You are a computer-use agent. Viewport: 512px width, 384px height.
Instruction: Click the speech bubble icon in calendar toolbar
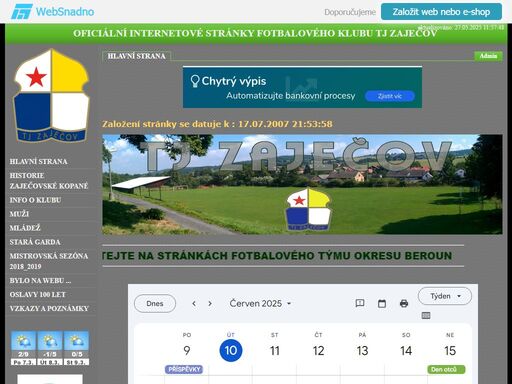360,303
